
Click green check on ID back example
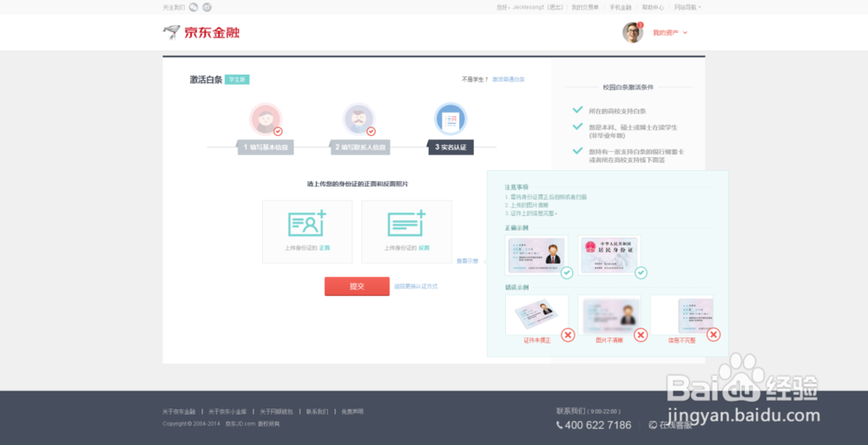click(x=641, y=273)
